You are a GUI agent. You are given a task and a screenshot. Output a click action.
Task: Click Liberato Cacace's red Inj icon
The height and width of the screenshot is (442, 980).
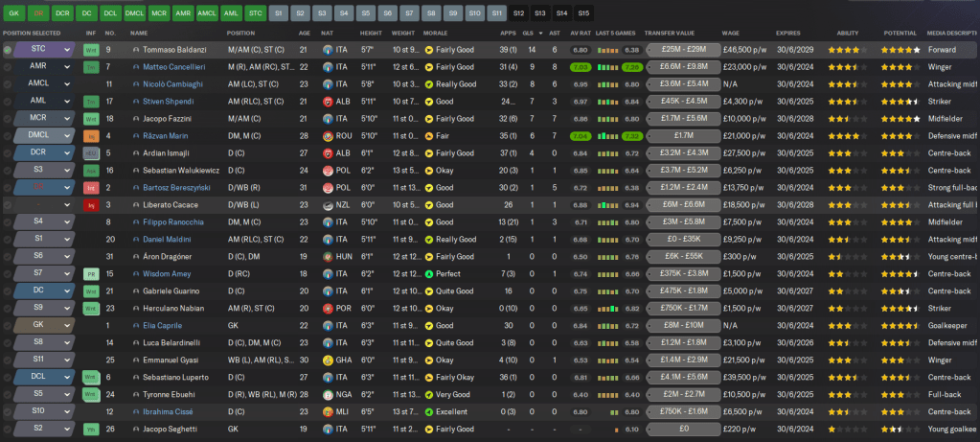91,205
